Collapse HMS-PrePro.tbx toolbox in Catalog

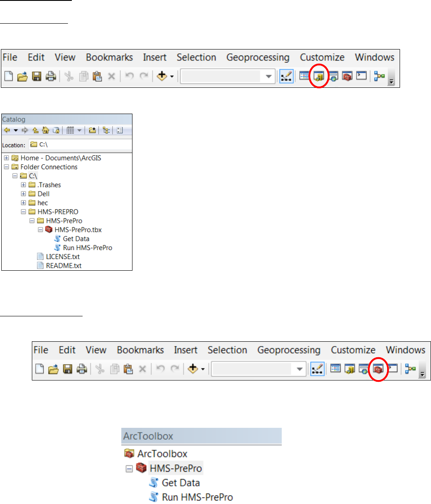pos(40,230)
